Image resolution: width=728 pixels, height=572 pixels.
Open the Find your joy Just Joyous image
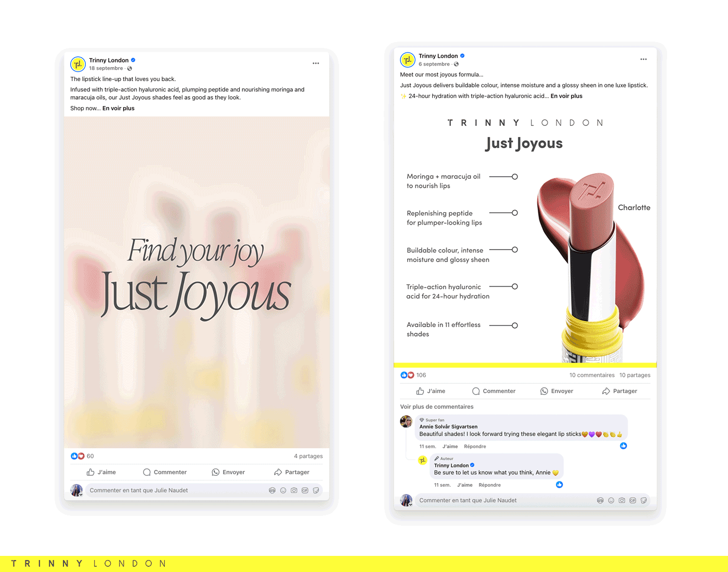click(197, 282)
